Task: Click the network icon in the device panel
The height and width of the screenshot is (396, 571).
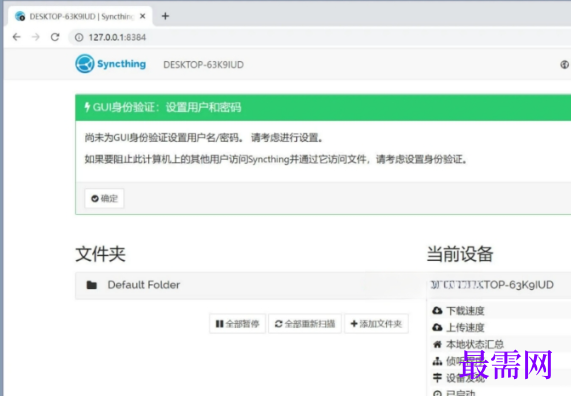Action: click(437, 361)
